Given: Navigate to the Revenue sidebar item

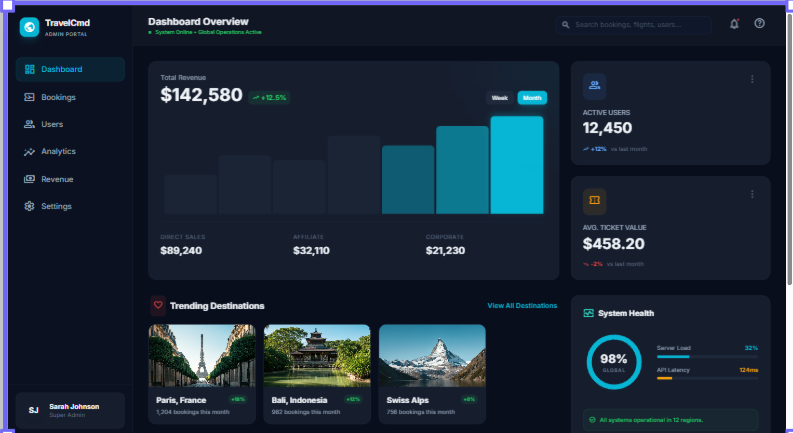Looking at the screenshot, I should 57,179.
